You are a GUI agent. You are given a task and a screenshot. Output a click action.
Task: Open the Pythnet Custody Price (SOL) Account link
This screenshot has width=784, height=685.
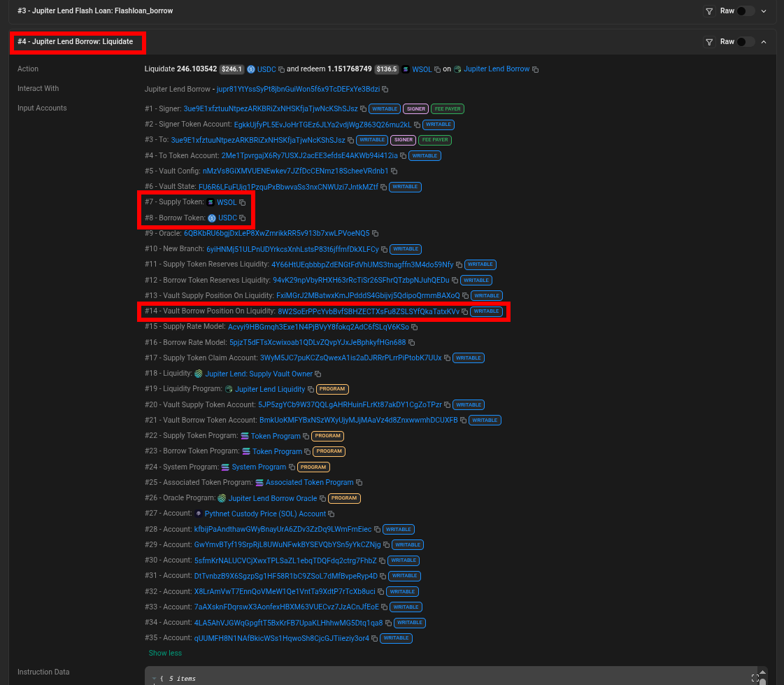click(265, 514)
